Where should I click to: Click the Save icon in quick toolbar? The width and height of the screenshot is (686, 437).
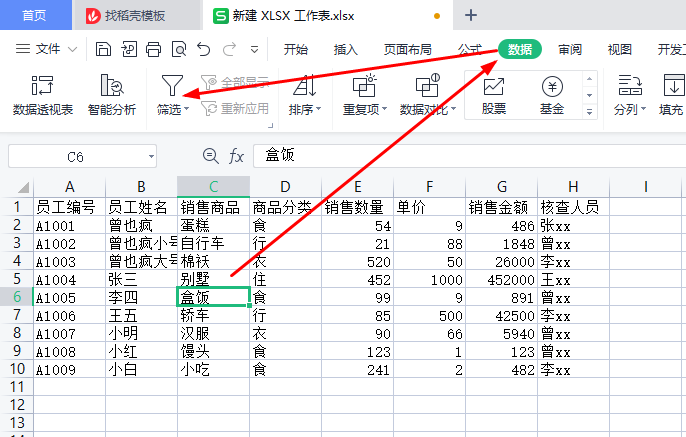(103, 49)
